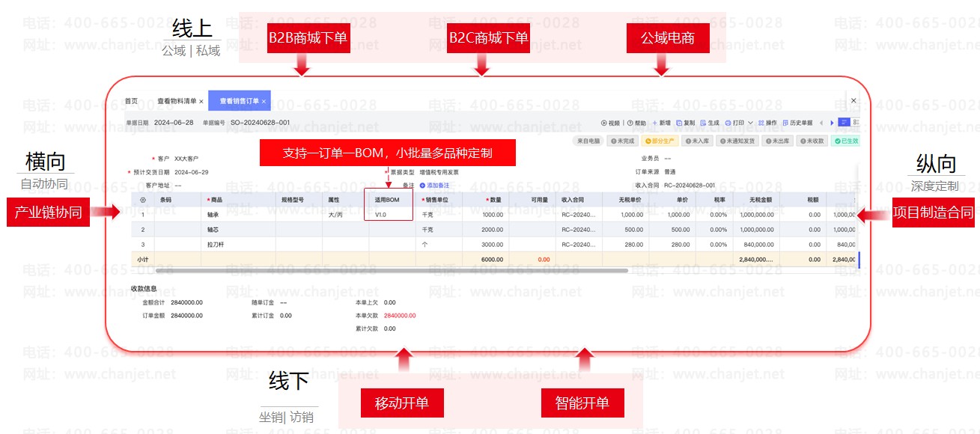Click the red 本单欠款 2840000.00 value
Image resolution: width=980 pixels, height=434 pixels.
400,316
